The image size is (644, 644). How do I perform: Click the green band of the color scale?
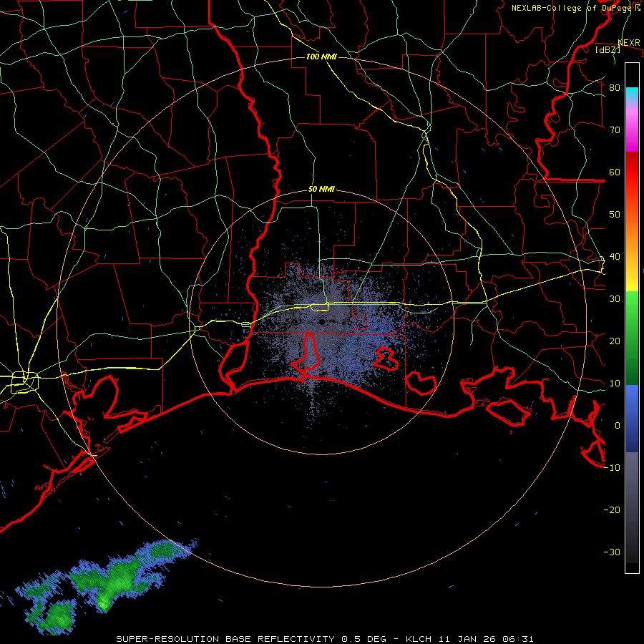click(x=632, y=338)
